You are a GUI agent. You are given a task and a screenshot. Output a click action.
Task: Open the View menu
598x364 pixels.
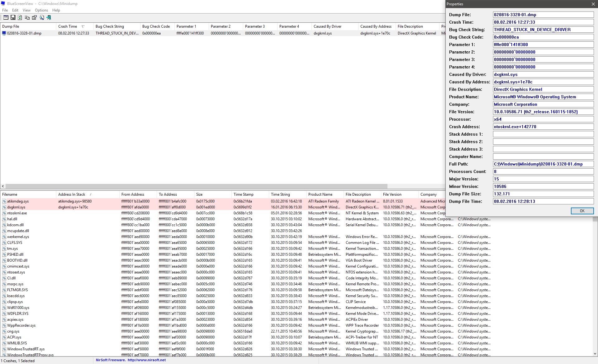coord(26,10)
